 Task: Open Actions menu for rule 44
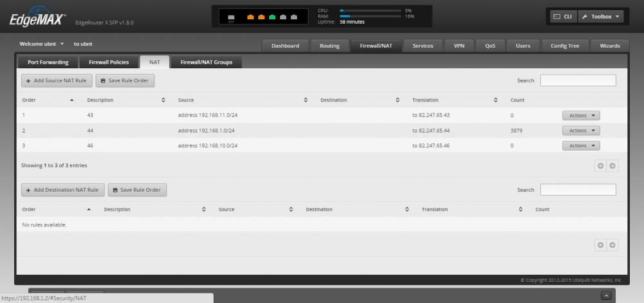click(x=581, y=131)
